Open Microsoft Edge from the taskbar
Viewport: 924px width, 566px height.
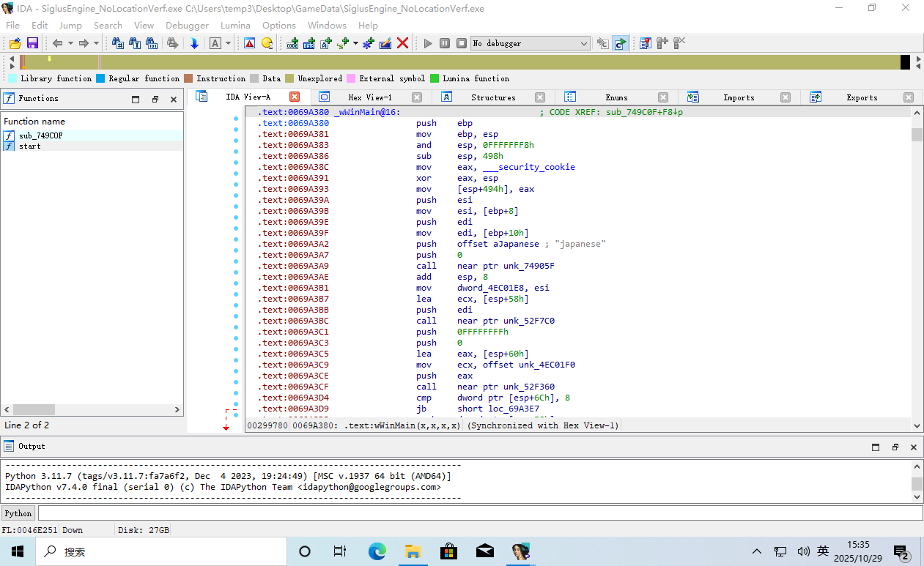[x=377, y=551]
